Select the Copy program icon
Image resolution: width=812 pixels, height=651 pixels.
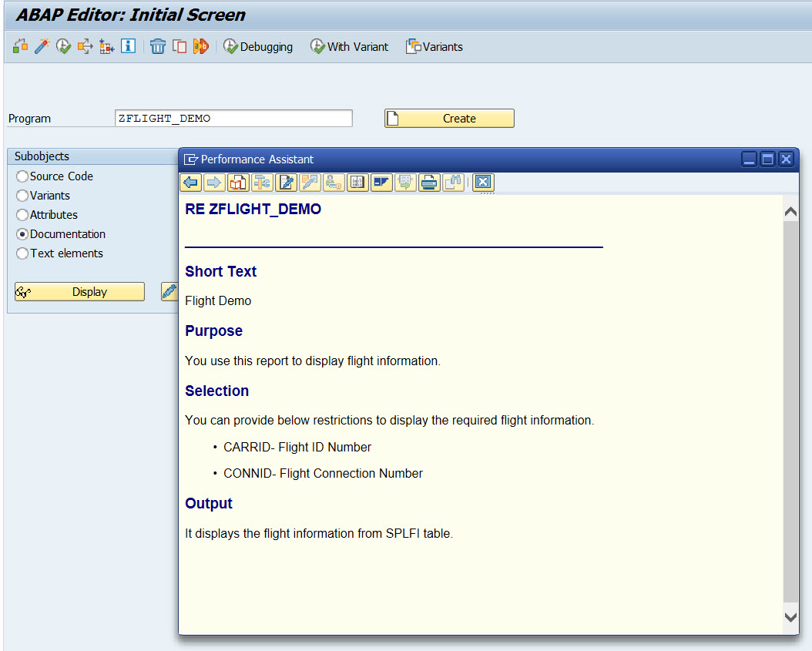click(x=179, y=46)
